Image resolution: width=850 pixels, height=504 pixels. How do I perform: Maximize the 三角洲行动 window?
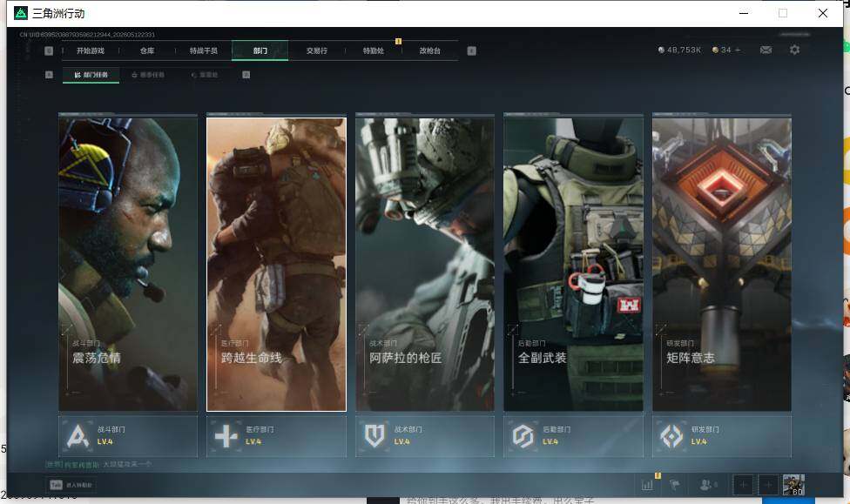click(783, 13)
